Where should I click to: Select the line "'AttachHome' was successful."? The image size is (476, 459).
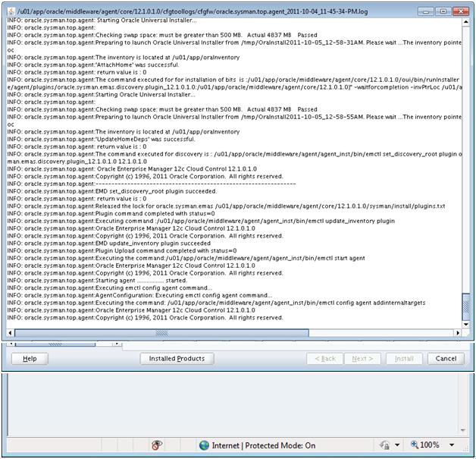coord(93,64)
